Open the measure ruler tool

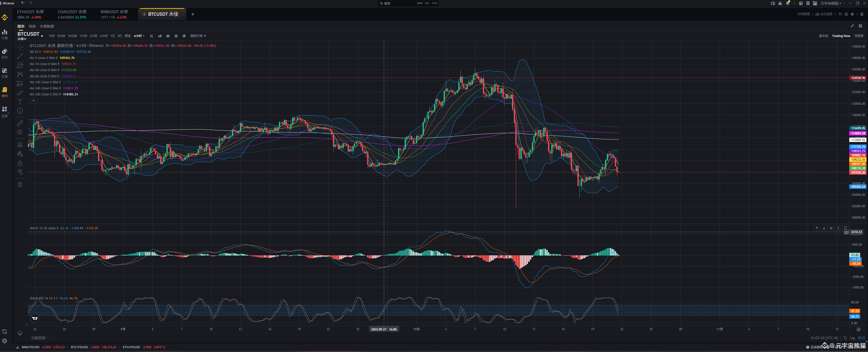point(20,123)
